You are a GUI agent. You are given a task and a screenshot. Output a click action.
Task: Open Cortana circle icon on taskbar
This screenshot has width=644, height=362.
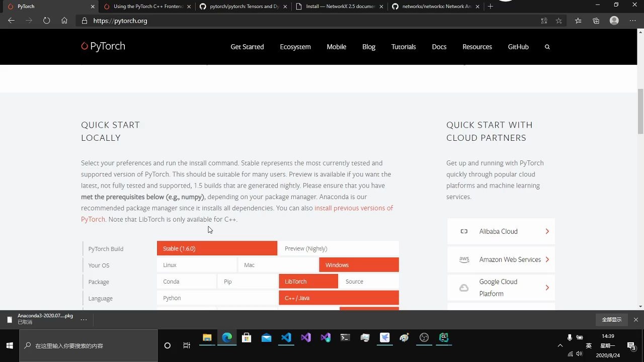[168, 345]
